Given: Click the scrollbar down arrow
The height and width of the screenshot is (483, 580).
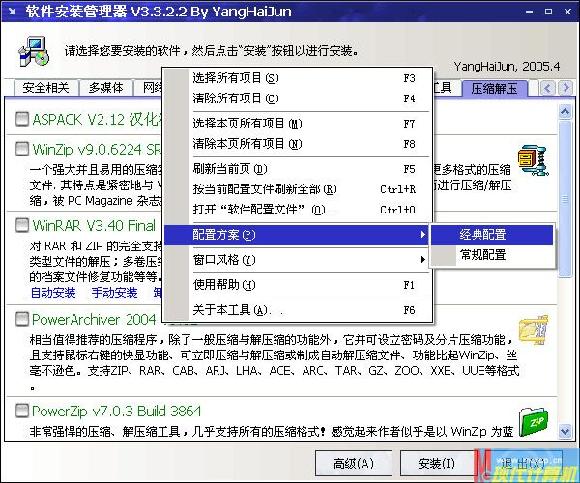Looking at the screenshot, I should (x=565, y=431).
